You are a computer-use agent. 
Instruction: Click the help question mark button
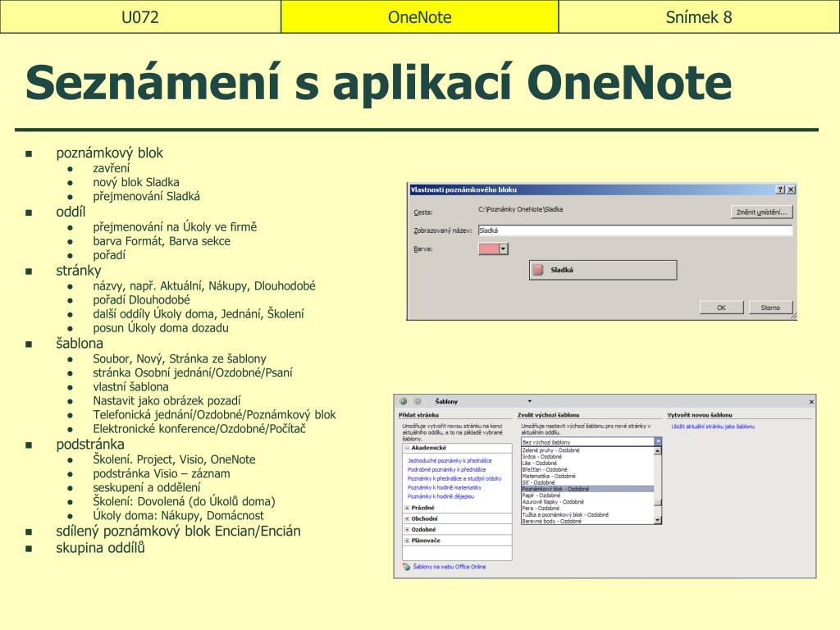click(781, 189)
